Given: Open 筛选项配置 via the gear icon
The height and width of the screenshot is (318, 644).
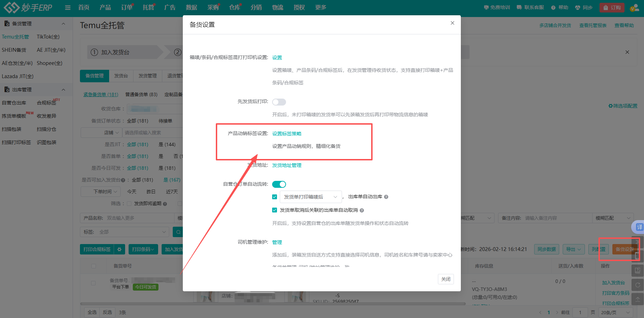Looking at the screenshot, I should click(x=610, y=106).
